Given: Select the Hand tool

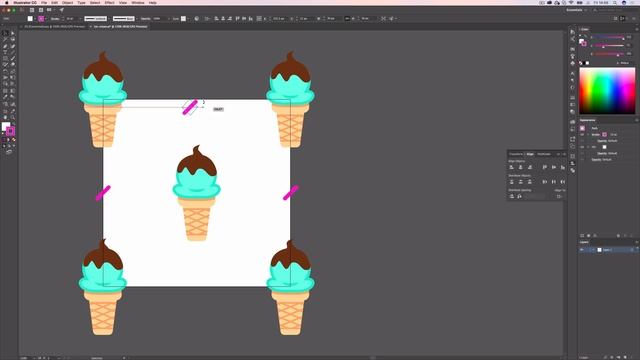Looking at the screenshot, I should [x=5, y=117].
